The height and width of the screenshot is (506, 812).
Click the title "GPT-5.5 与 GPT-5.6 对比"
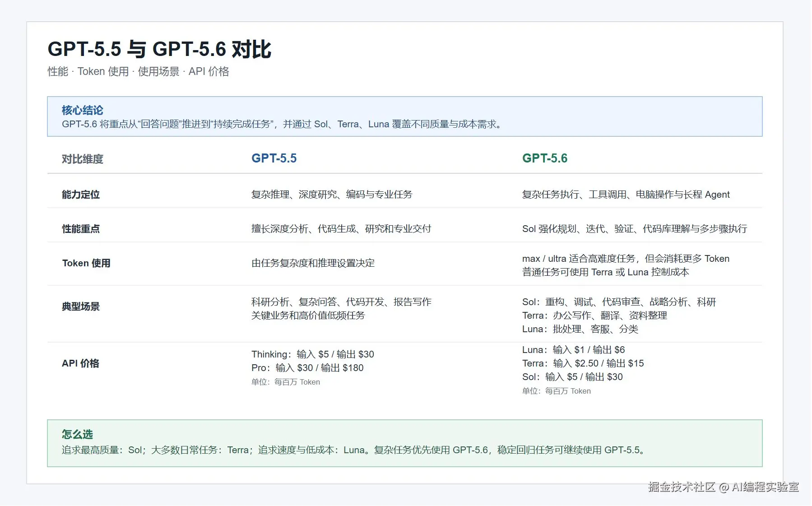[x=159, y=49]
